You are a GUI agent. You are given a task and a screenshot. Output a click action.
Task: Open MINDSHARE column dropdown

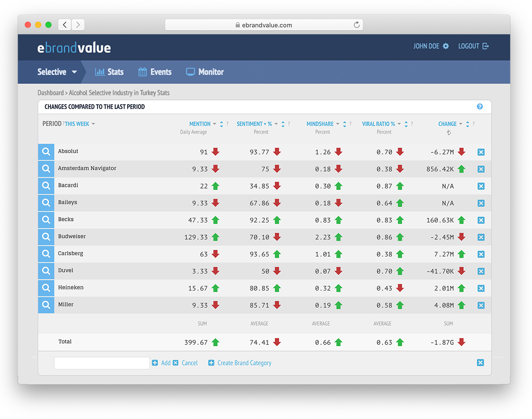[338, 124]
